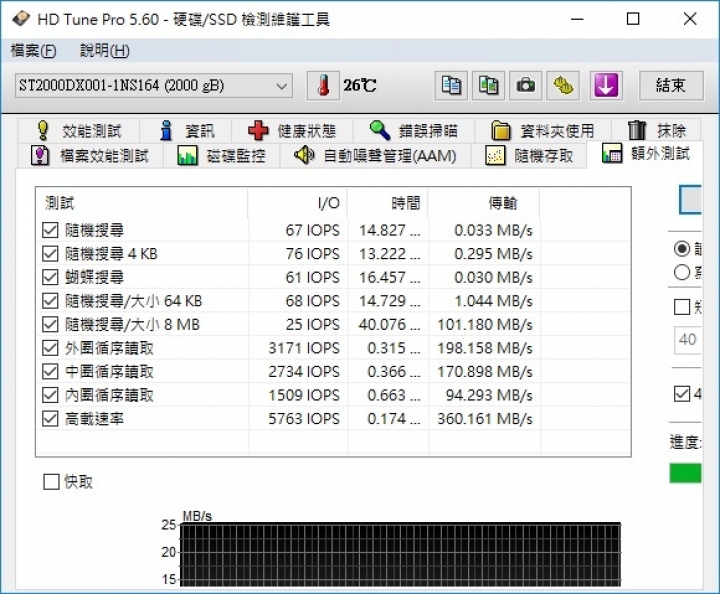Maximize the HD Tune Pro window

click(x=633, y=19)
